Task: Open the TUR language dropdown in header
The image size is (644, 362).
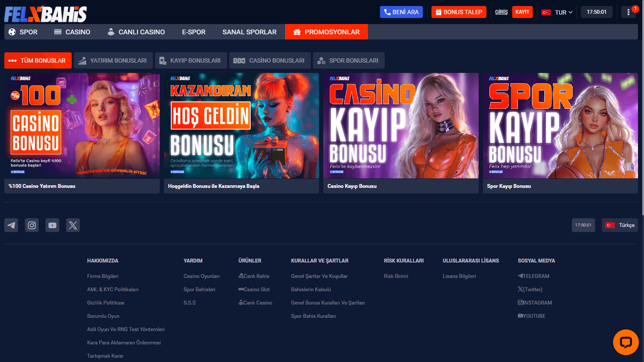Action: [x=557, y=12]
